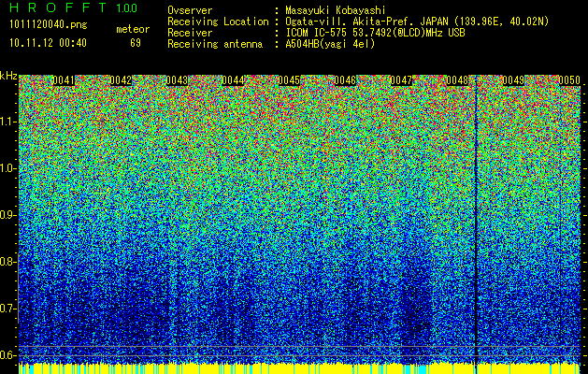Screen dimensions: 588x374
Task: Click the Receiving Location label
Action: coord(218,22)
